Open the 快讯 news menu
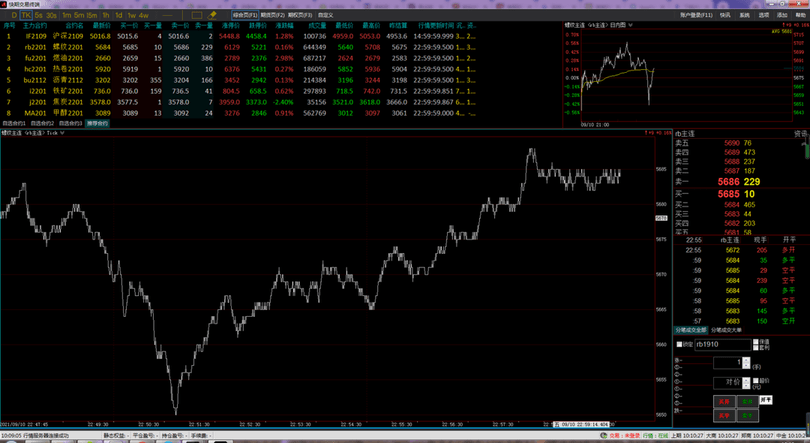This screenshot has width=810, height=443. (x=725, y=15)
